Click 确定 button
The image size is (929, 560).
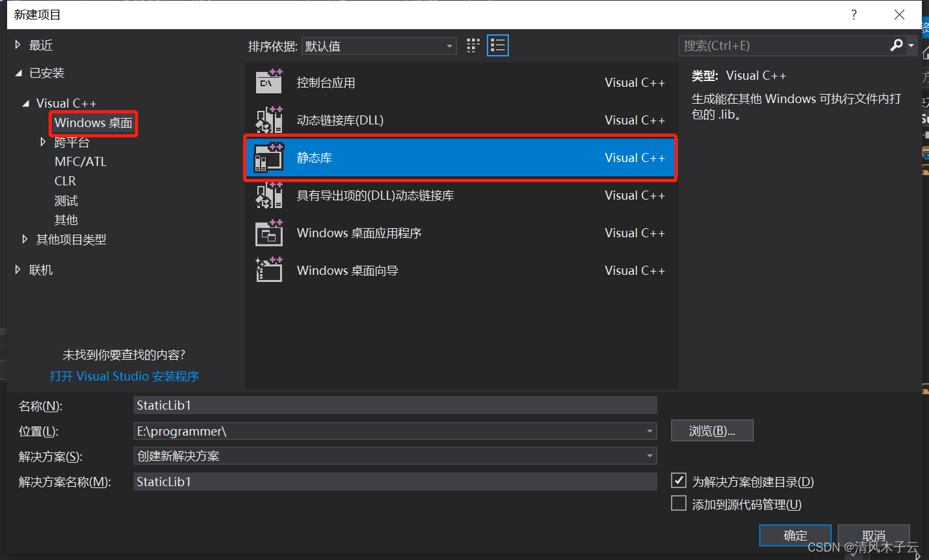click(795, 535)
